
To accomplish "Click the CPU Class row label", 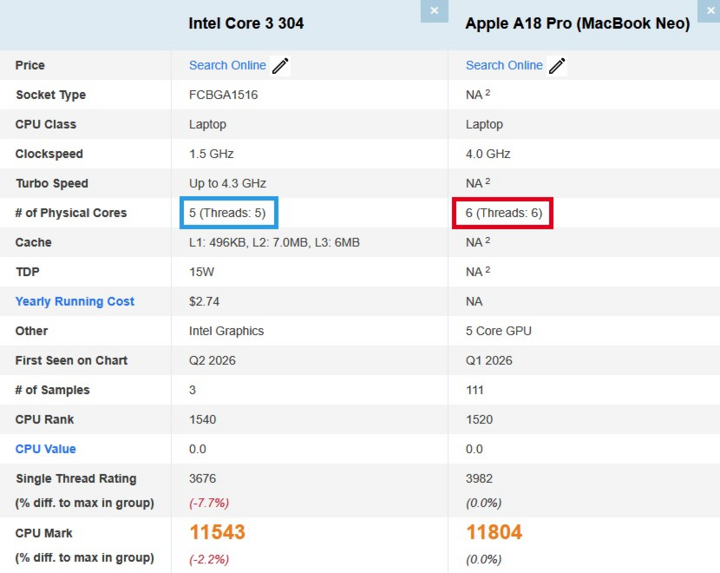I will pyautogui.click(x=46, y=124).
